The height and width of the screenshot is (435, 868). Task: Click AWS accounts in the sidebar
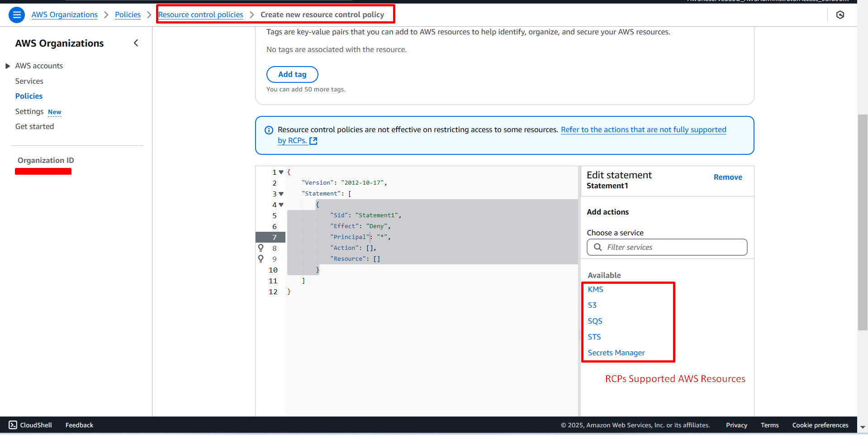click(39, 66)
